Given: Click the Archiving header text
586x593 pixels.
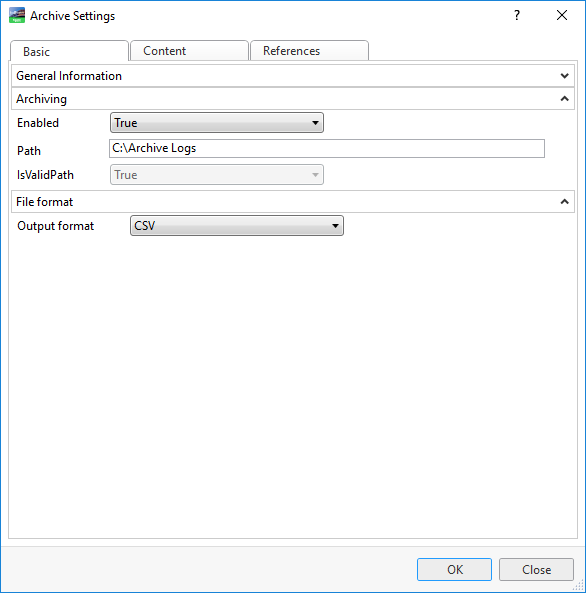Looking at the screenshot, I should point(42,99).
